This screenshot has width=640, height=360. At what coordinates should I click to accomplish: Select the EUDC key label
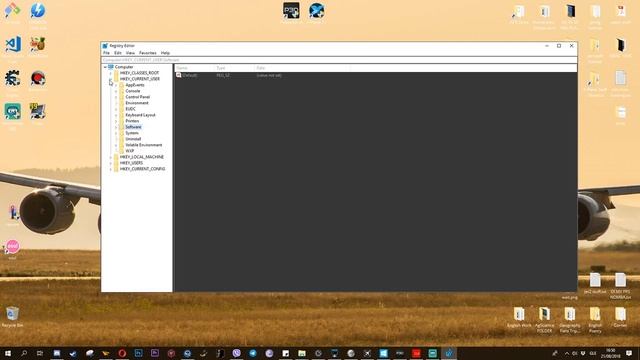tap(130, 109)
